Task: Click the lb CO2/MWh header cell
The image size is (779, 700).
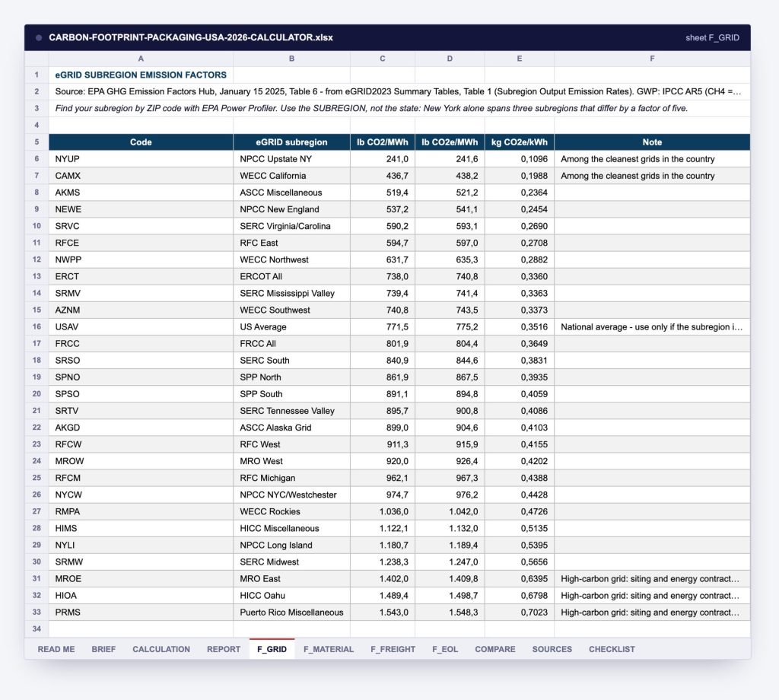Action: pyautogui.click(x=383, y=142)
